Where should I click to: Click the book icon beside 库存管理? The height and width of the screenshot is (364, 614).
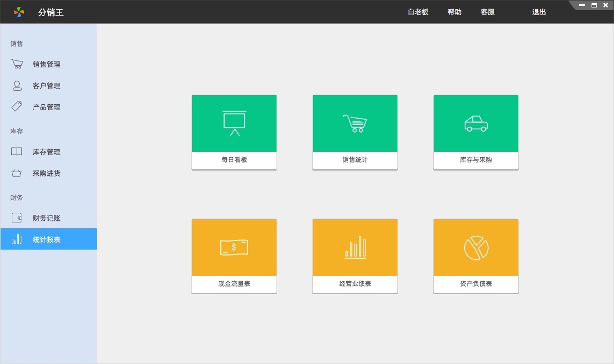click(x=17, y=152)
